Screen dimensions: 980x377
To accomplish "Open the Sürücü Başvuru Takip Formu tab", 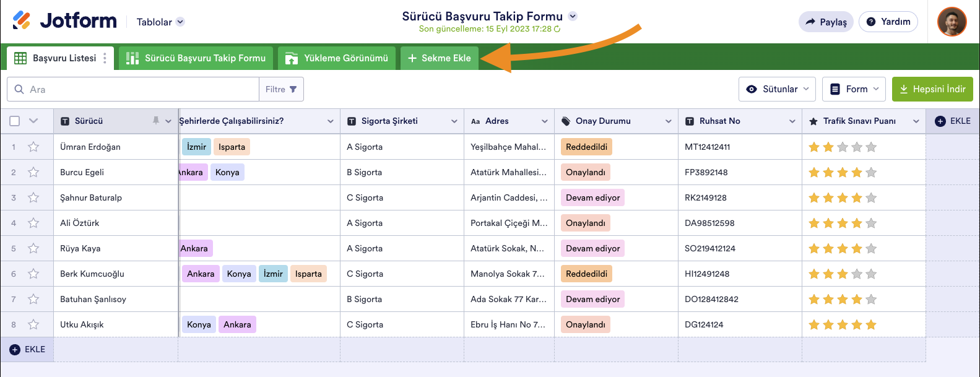I will pos(196,58).
